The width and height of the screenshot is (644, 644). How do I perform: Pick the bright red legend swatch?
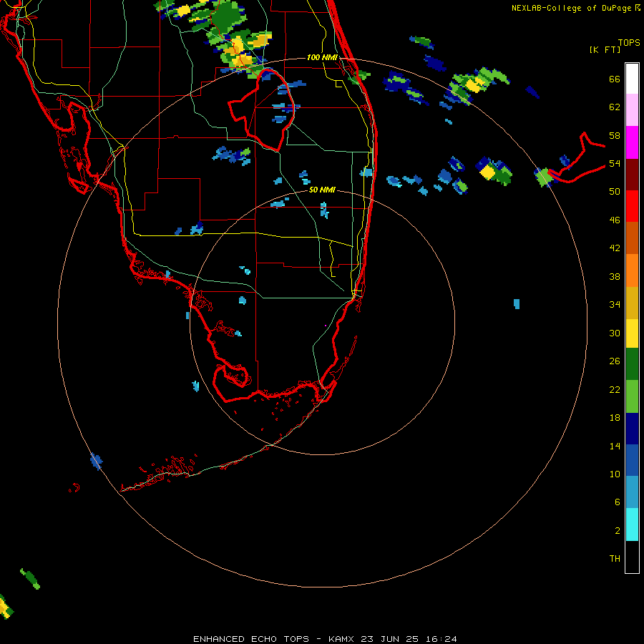pos(632,206)
